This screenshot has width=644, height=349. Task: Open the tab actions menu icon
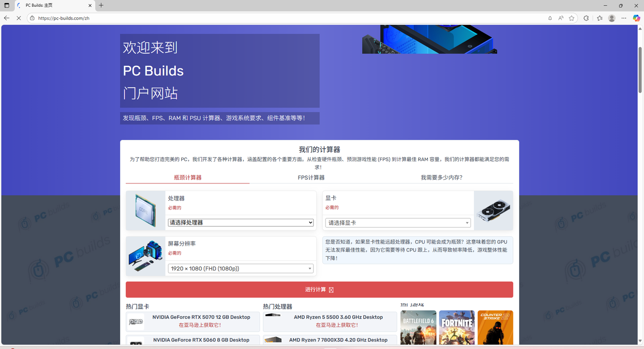pyautogui.click(x=6, y=5)
